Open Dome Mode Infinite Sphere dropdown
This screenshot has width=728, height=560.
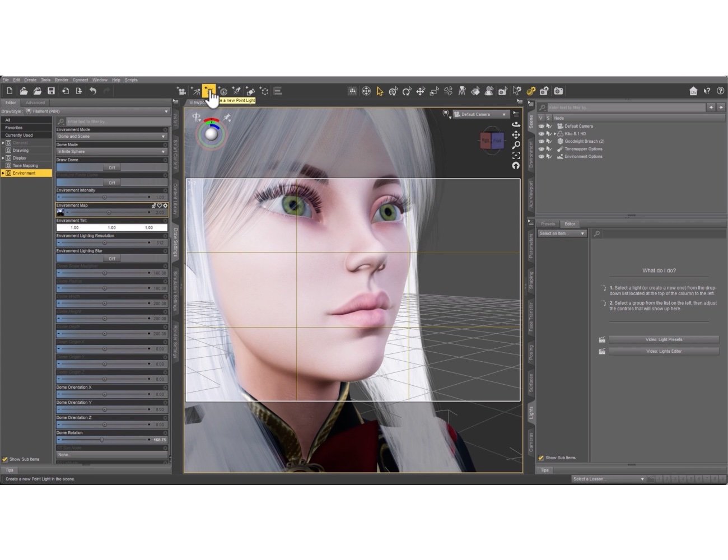(x=111, y=152)
